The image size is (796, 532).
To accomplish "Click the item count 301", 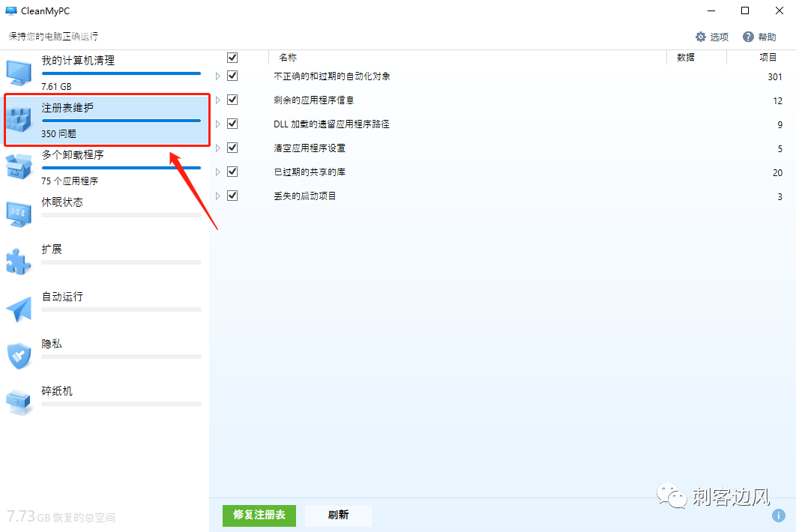I will click(x=775, y=77).
